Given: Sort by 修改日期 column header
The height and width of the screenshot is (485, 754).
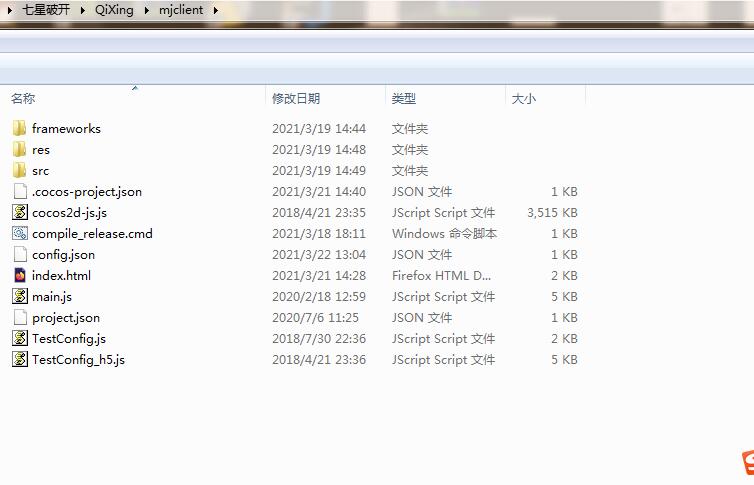Looking at the screenshot, I should pyautogui.click(x=296, y=99).
